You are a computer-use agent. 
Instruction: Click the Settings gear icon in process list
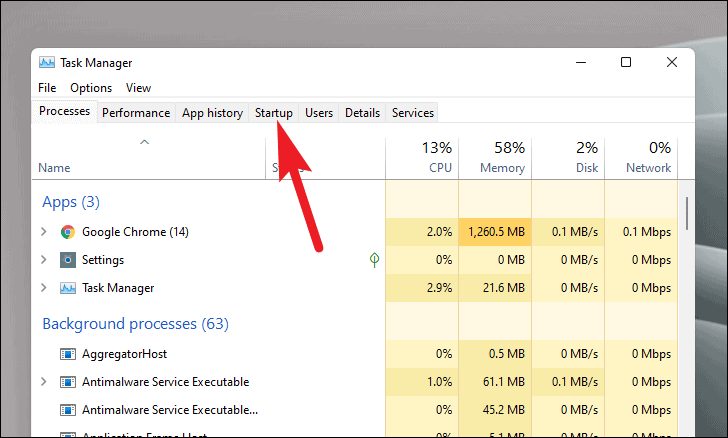tap(68, 260)
